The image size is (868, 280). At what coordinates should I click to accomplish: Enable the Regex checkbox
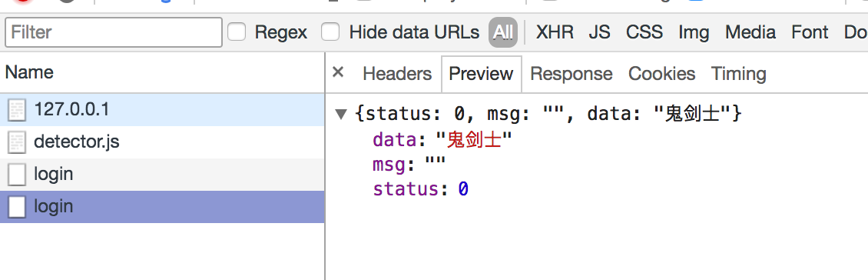[237, 32]
